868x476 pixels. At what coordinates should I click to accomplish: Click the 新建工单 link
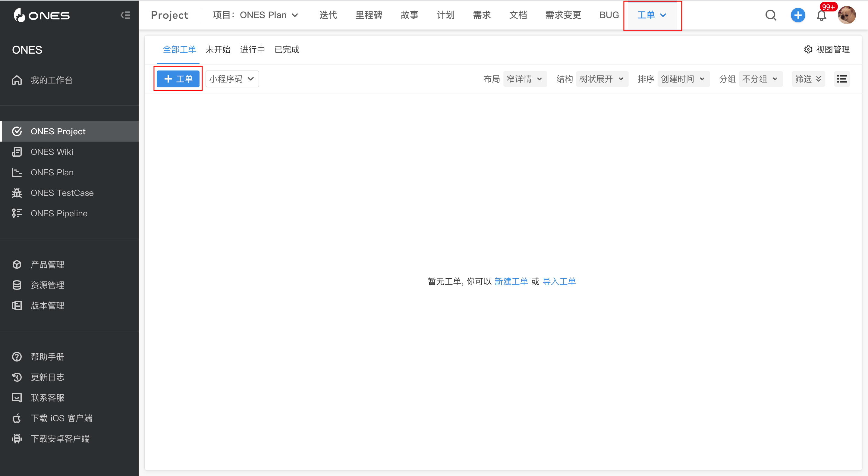[x=511, y=281]
